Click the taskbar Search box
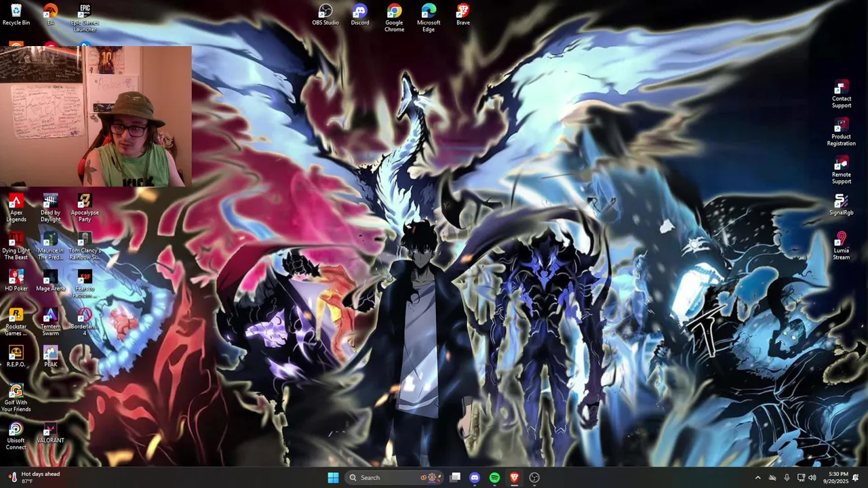The image size is (868, 488). click(x=393, y=478)
